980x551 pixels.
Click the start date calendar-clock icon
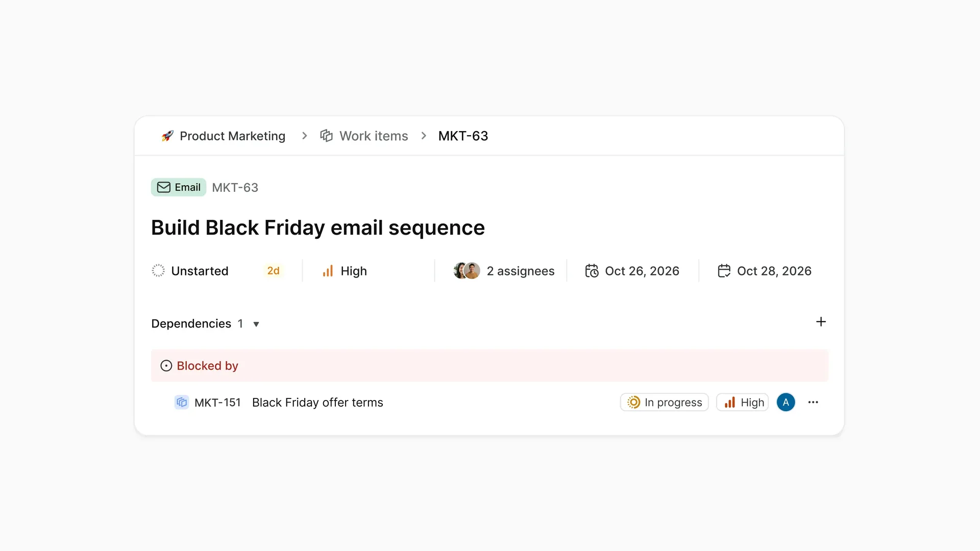(592, 270)
